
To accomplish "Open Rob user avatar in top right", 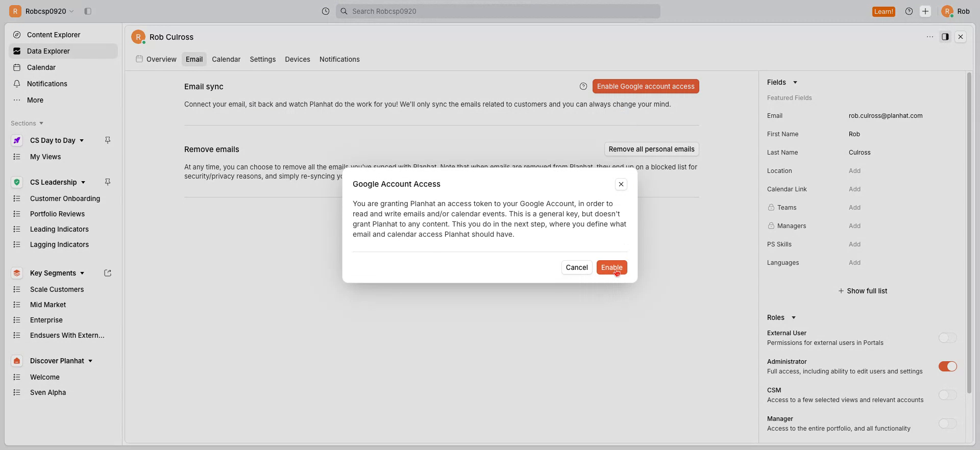I will pos(947,11).
